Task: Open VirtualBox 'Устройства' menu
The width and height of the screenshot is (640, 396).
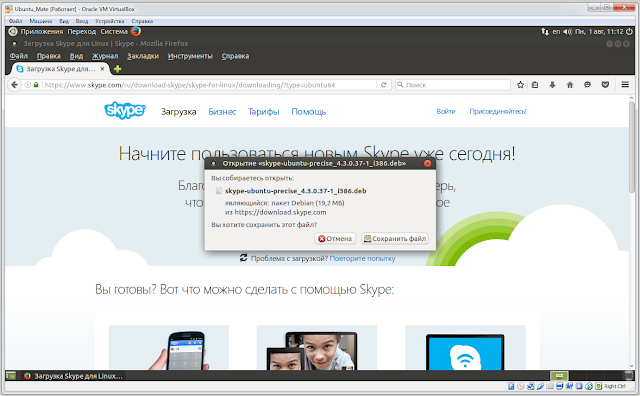Action: 109,21
